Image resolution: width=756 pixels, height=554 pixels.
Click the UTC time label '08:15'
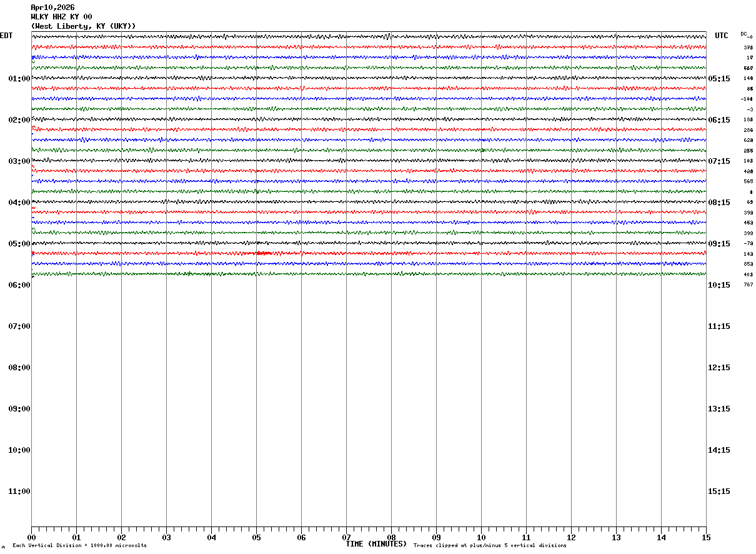pyautogui.click(x=719, y=203)
